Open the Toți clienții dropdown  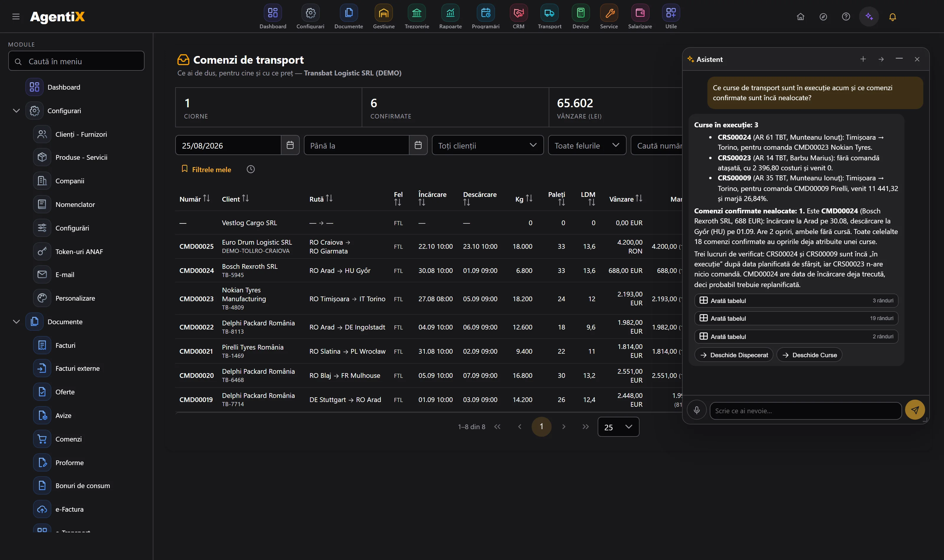487,145
